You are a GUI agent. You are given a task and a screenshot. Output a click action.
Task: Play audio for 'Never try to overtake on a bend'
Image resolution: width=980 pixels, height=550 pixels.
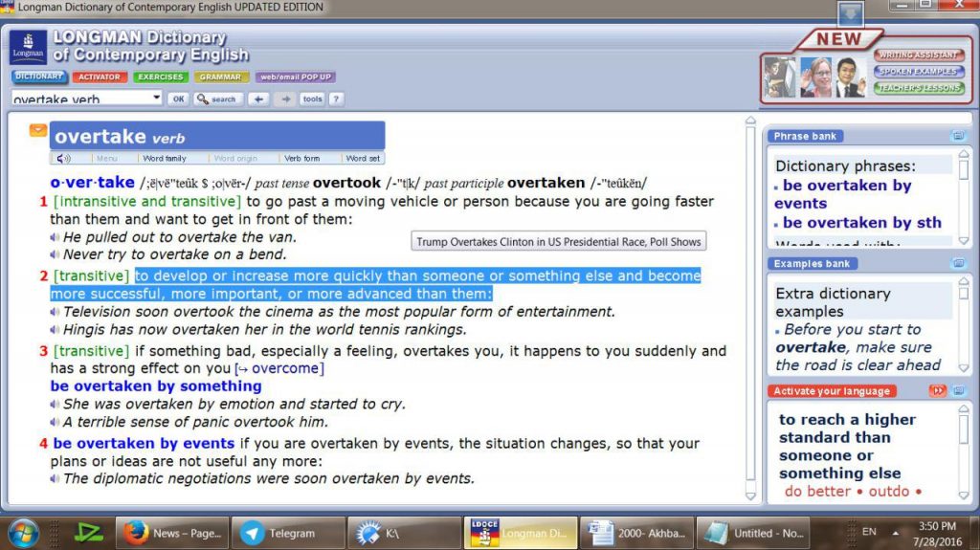point(55,255)
